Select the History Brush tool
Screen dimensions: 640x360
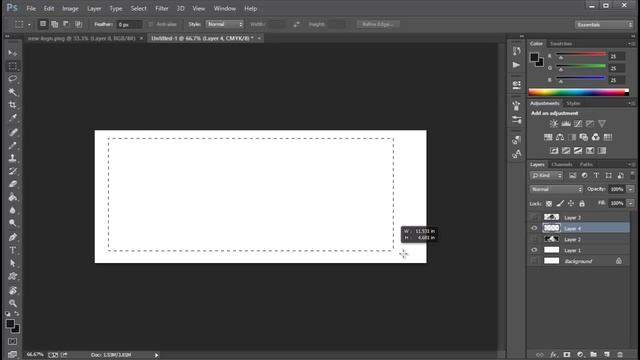pos(13,171)
